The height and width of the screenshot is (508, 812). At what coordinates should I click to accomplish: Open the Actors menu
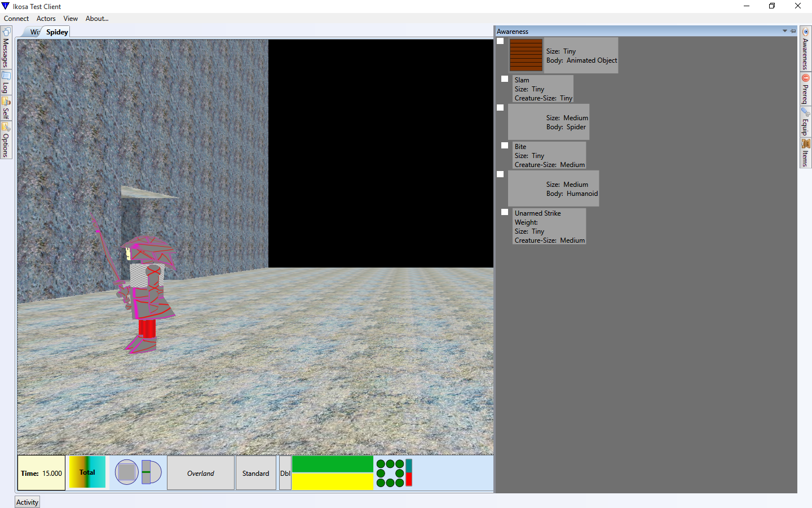pos(46,19)
